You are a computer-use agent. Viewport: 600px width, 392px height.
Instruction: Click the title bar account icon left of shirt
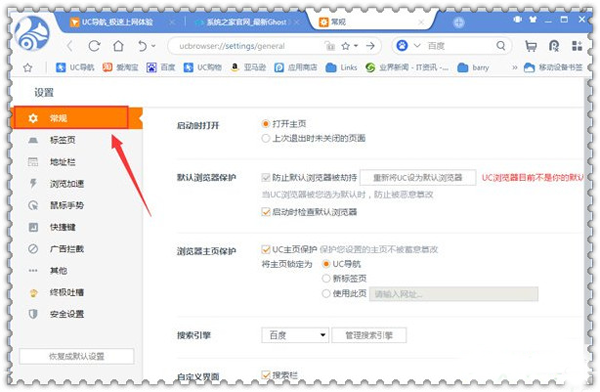(517, 19)
